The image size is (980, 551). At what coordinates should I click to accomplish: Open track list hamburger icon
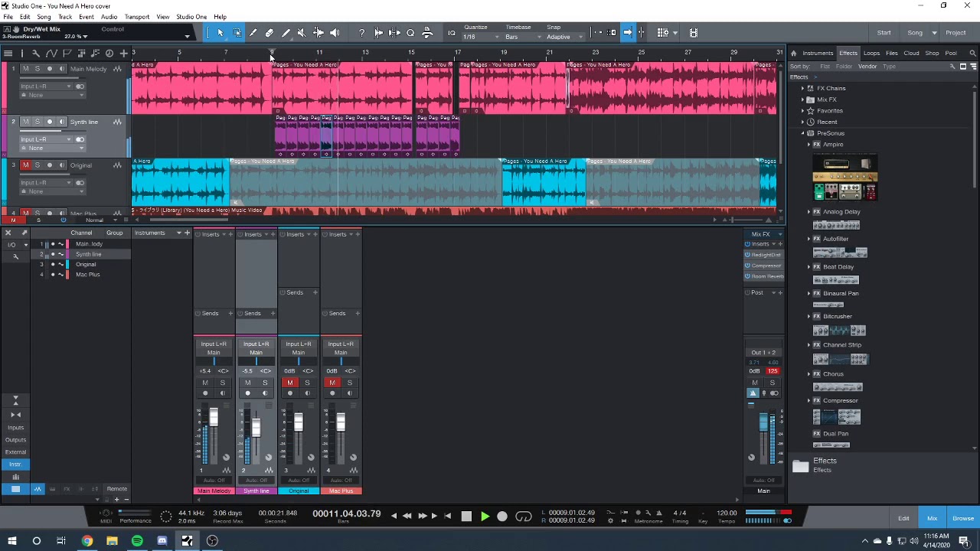click(8, 53)
